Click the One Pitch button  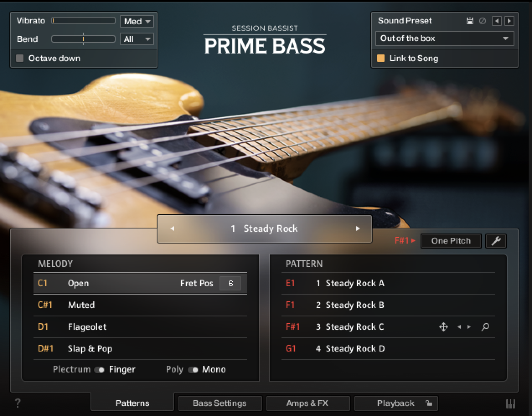pyautogui.click(x=451, y=241)
